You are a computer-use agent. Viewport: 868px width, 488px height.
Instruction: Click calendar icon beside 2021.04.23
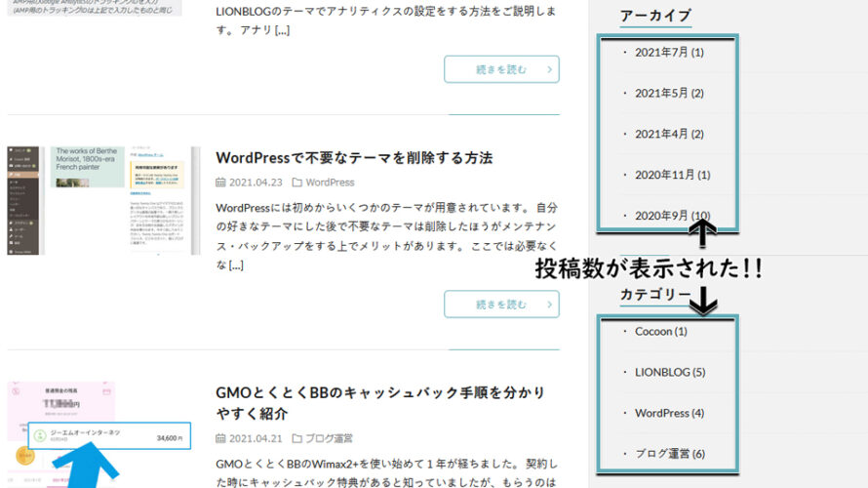(220, 183)
